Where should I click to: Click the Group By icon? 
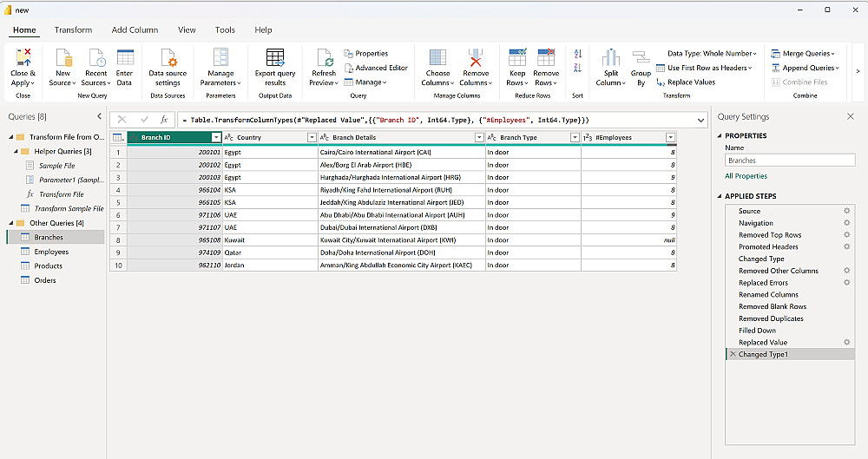point(641,59)
